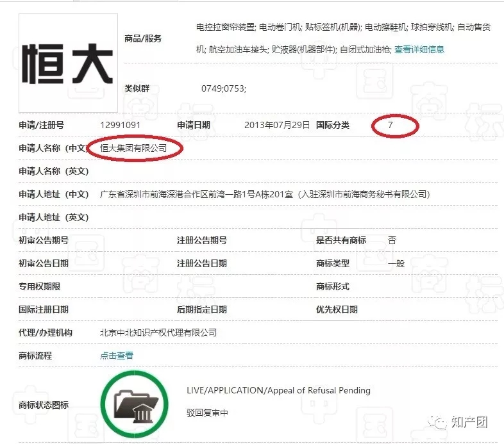The image size is (504, 444).
Task: Click the 申请日期 label
Action: coord(194,126)
